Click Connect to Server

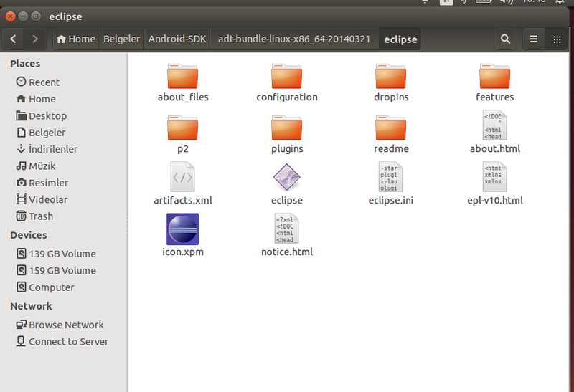62,342
